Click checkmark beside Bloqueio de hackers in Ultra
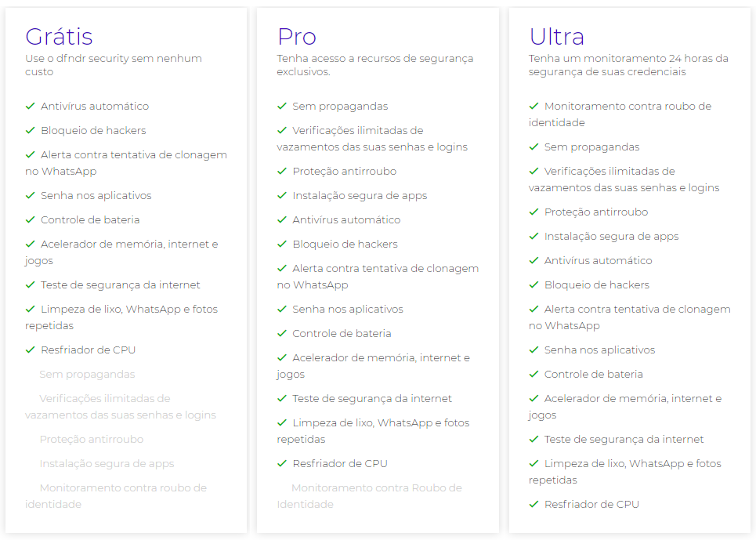The height and width of the screenshot is (540, 756). coord(534,284)
